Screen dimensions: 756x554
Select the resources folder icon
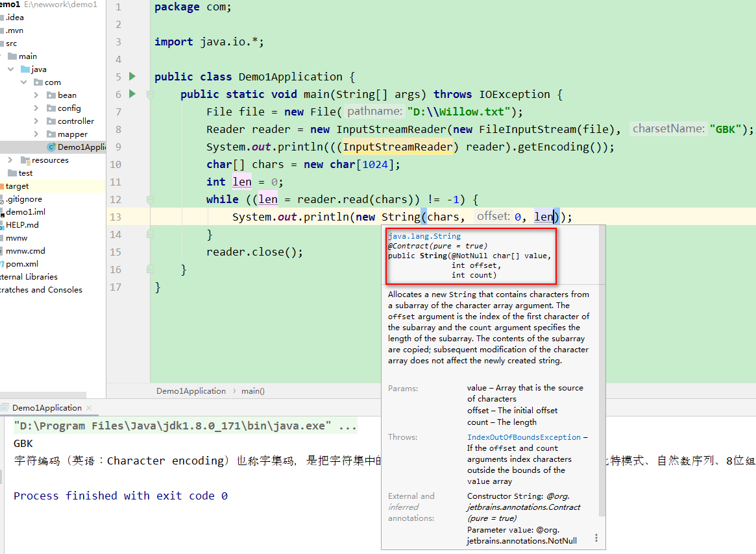click(x=25, y=160)
